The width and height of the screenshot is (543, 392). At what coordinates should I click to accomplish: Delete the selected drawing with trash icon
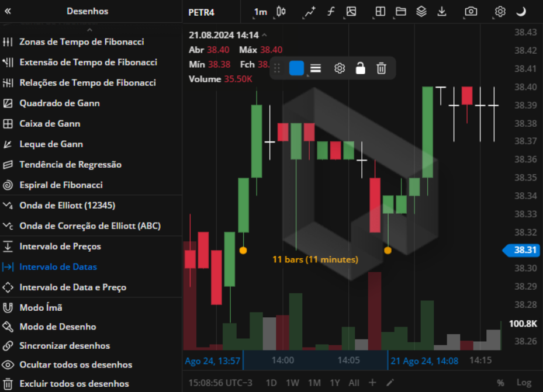(381, 68)
